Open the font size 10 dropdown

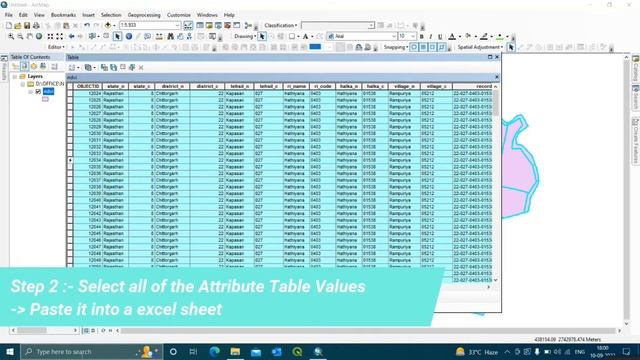click(413, 37)
